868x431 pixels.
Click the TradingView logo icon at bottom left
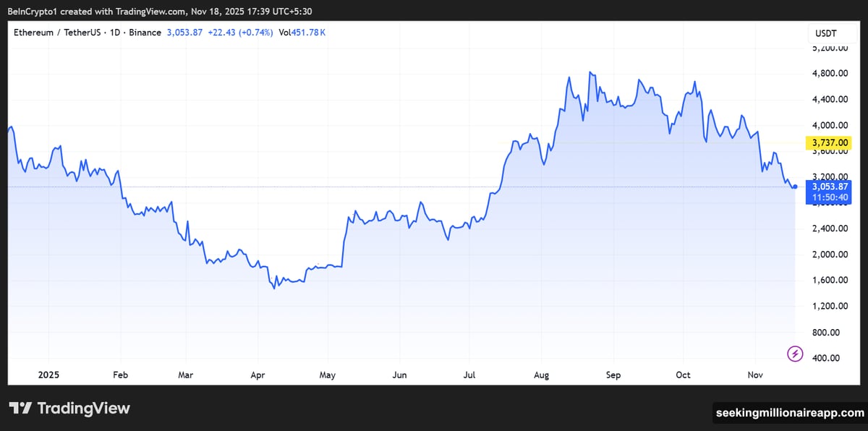click(20, 409)
